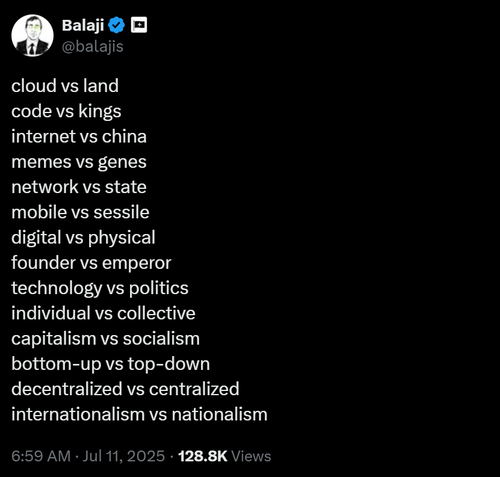The height and width of the screenshot is (477, 500).
Task: Click the 128.8K Views count
Action: coord(225,456)
